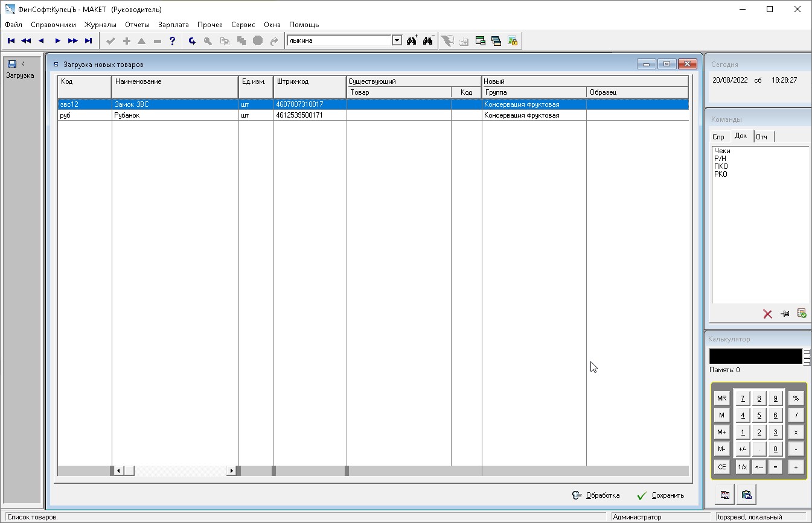Click the Сохранить button
Screen dimensions: 812x523
[x=660, y=495]
